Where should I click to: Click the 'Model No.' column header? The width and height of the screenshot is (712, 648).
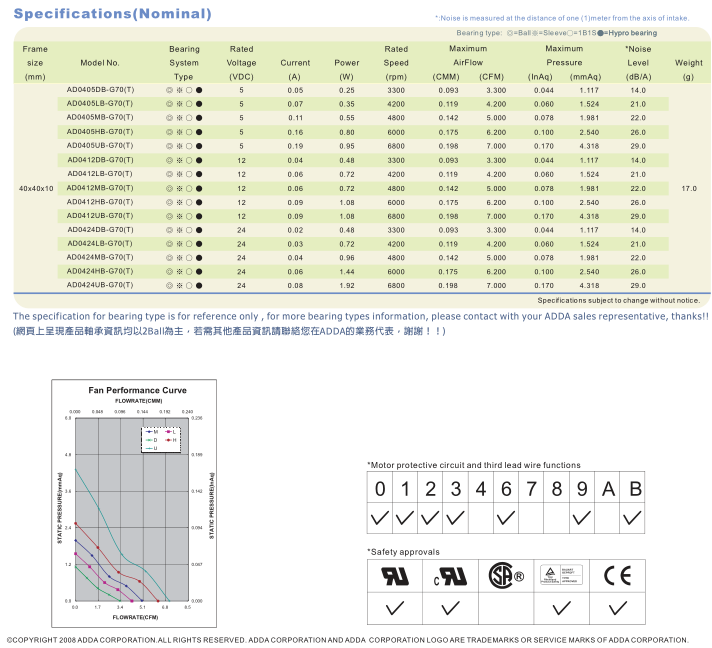pyautogui.click(x=100, y=63)
